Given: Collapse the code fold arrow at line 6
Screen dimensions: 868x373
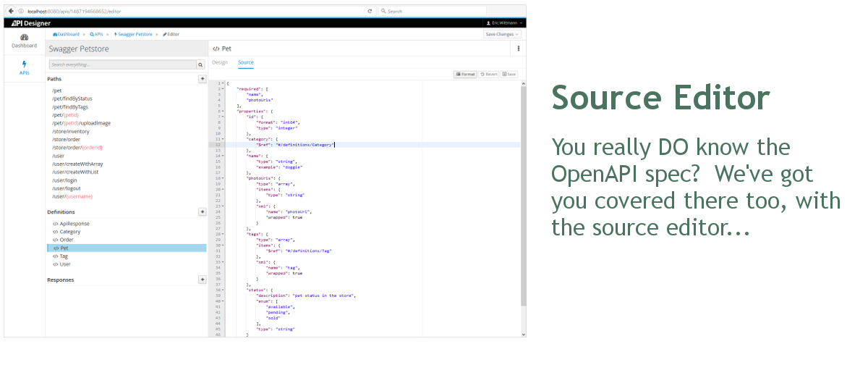Looking at the screenshot, I should pos(224,111).
